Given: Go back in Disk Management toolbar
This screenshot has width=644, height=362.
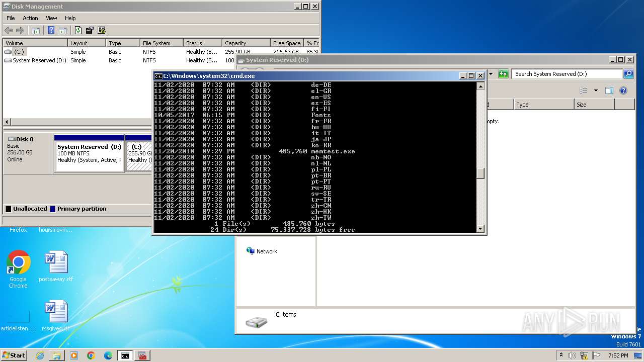Looking at the screenshot, I should [9, 31].
